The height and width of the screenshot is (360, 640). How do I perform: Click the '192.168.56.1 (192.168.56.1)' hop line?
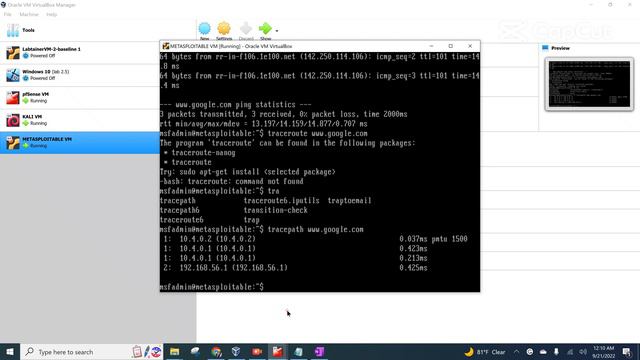pos(233,268)
